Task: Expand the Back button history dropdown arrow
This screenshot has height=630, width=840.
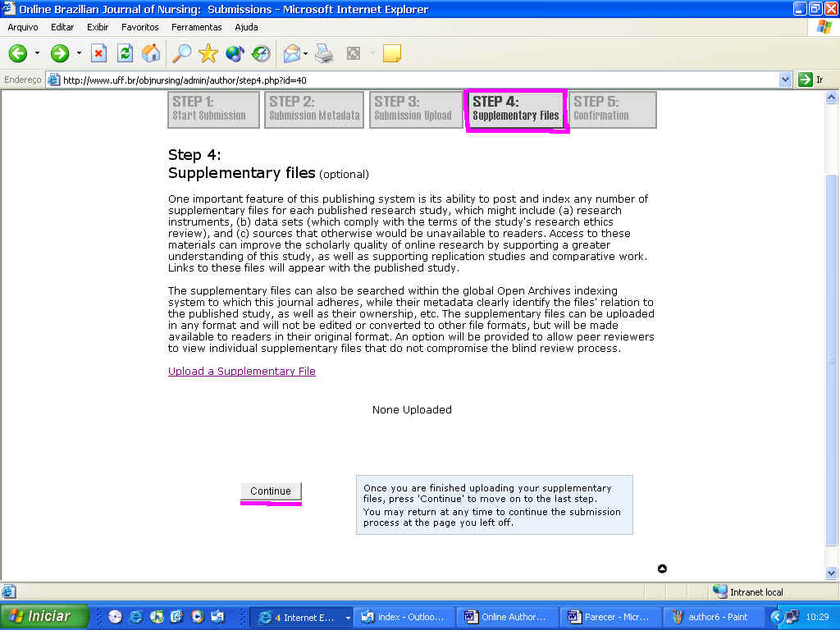Action: click(37, 54)
